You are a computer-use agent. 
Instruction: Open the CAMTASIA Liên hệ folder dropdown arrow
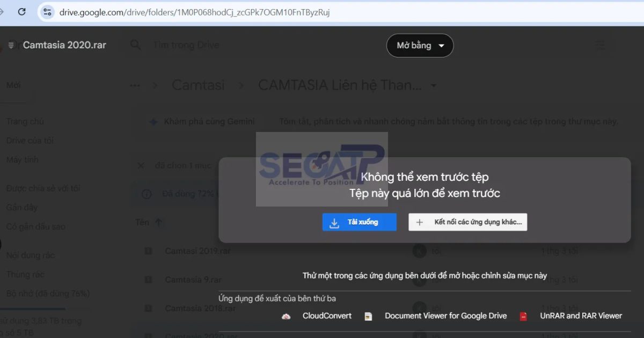tap(434, 85)
